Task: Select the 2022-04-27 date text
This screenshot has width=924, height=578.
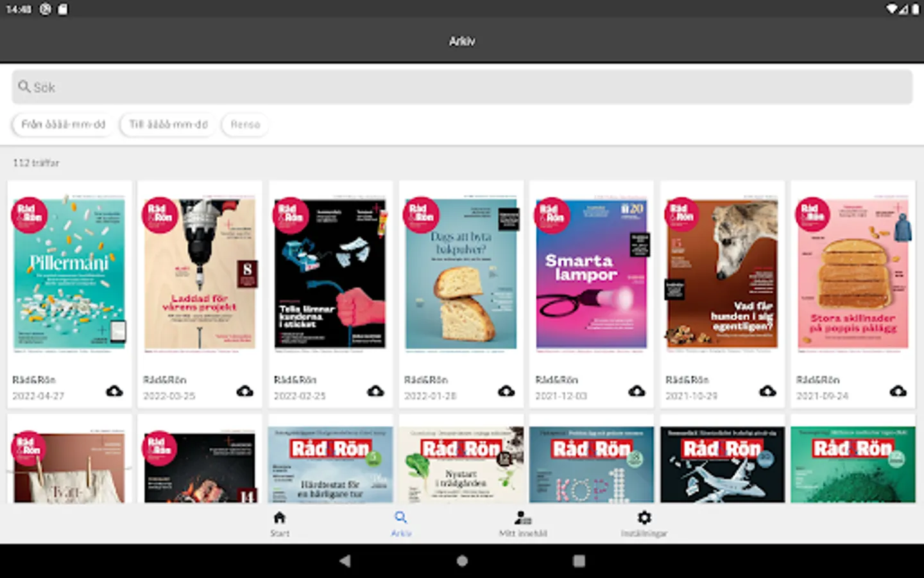Action: 38,396
